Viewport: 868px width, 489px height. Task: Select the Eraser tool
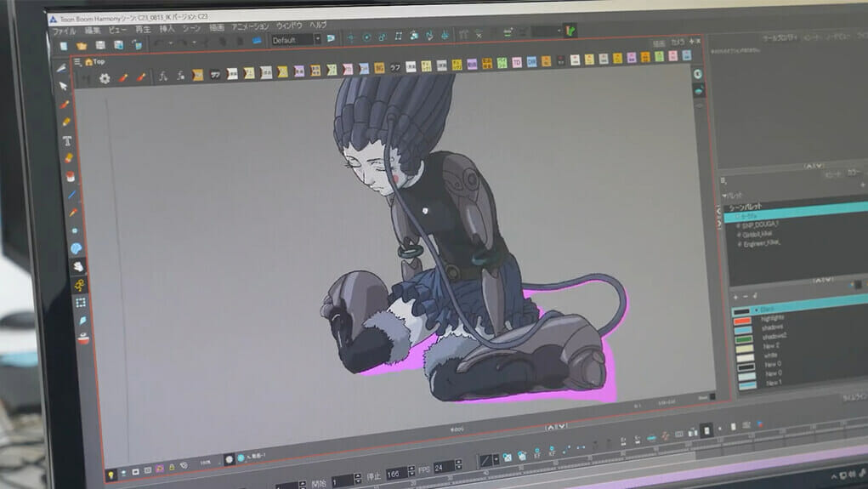[68, 158]
